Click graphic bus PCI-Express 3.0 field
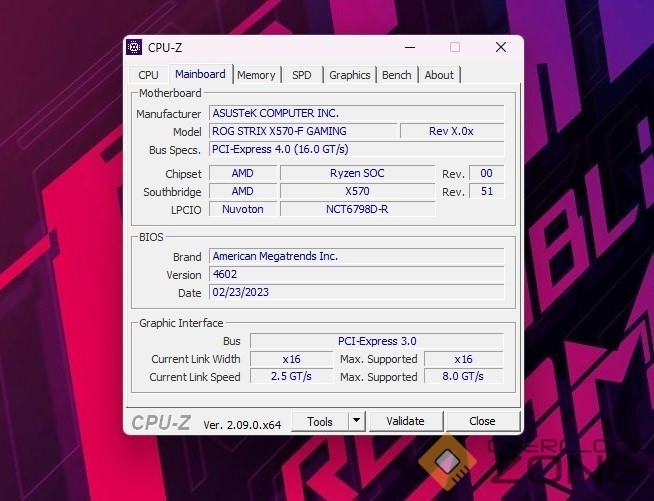Screen dimensions: 654x501 coord(377,341)
